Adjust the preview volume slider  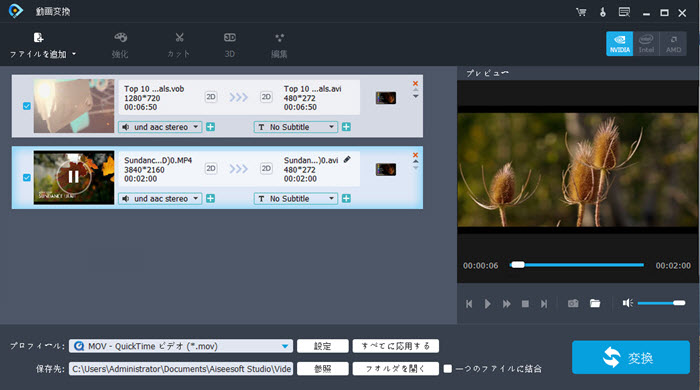click(x=661, y=303)
